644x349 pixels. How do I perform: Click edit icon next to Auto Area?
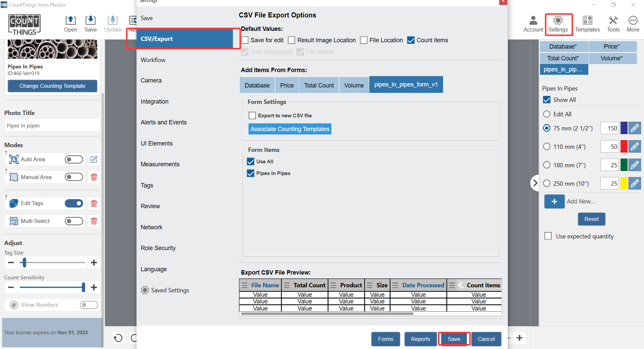[x=94, y=159]
